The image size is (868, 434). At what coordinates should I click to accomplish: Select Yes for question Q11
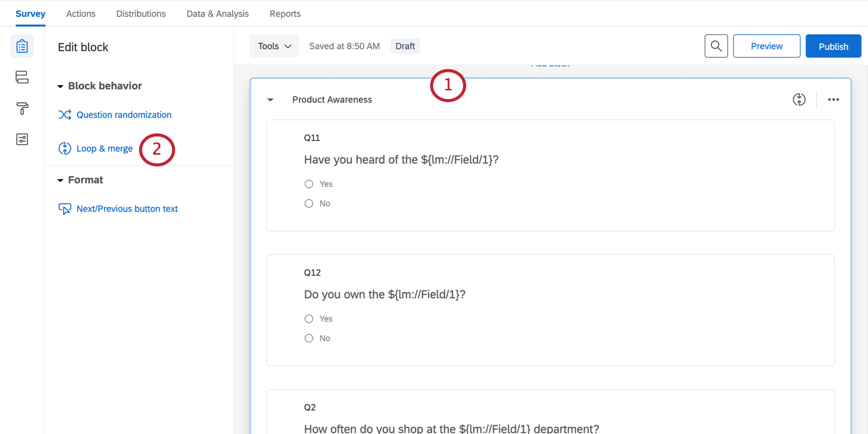click(309, 184)
